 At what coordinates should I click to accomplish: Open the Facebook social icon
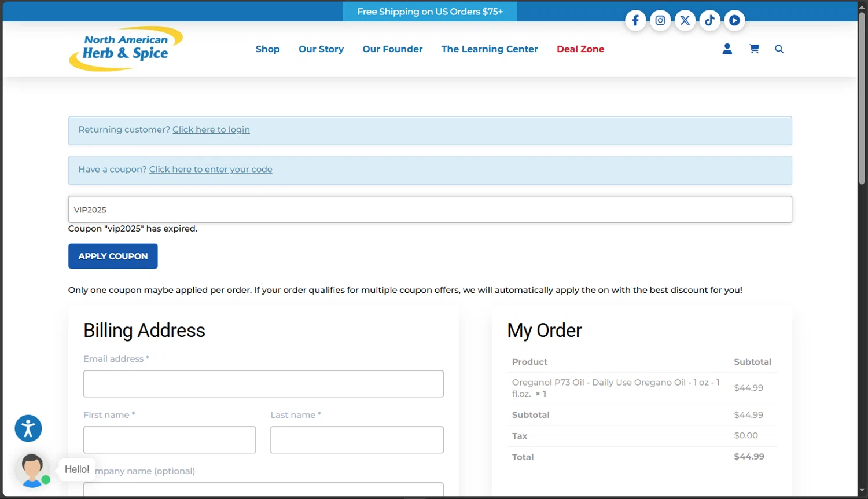tap(635, 21)
